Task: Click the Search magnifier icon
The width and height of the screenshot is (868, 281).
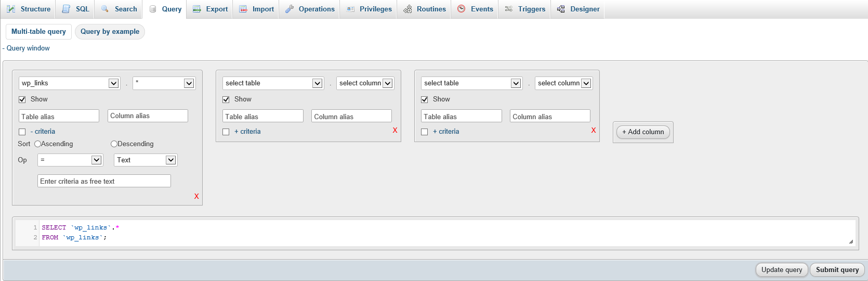Action: point(105,9)
